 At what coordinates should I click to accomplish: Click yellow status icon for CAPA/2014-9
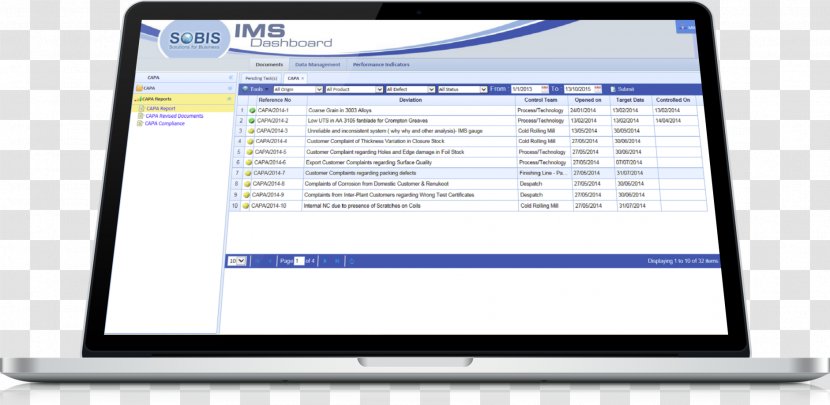coord(246,195)
